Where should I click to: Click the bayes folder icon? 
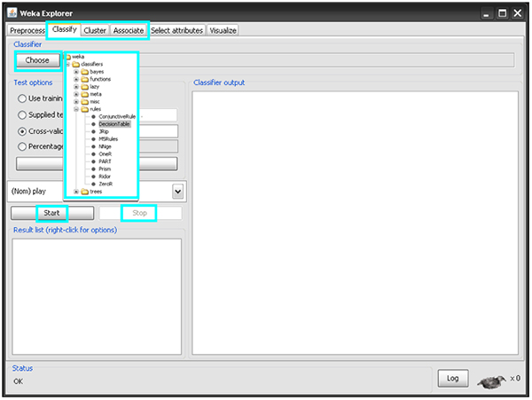click(x=85, y=72)
